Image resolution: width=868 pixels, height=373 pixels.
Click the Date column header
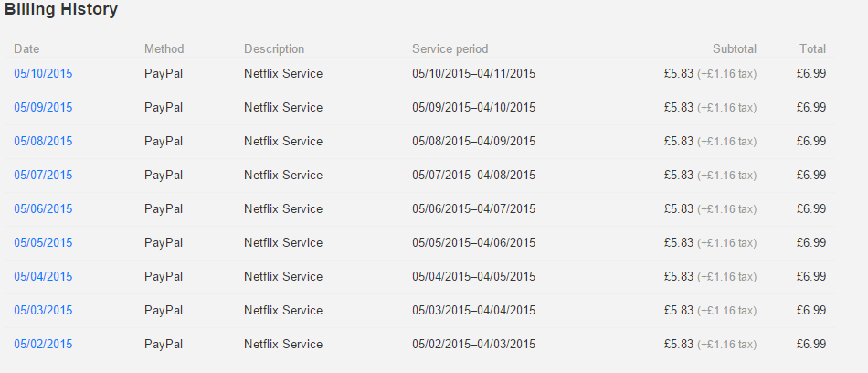26,48
